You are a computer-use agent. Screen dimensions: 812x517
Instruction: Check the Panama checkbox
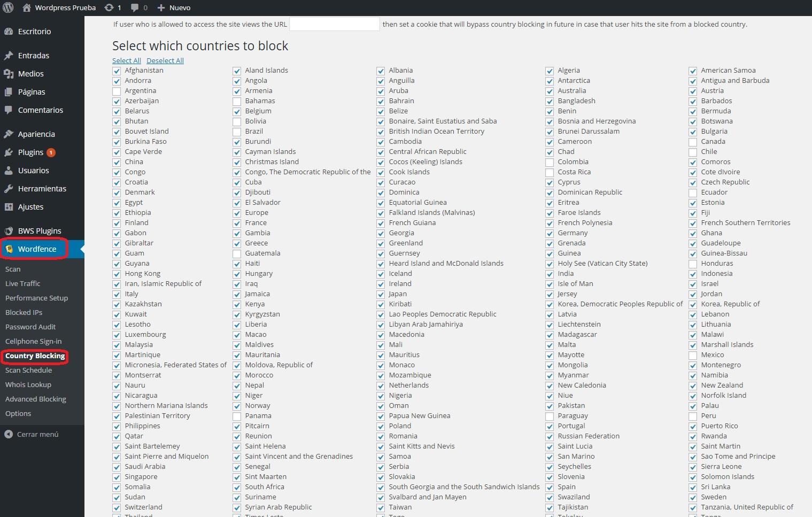[237, 416]
